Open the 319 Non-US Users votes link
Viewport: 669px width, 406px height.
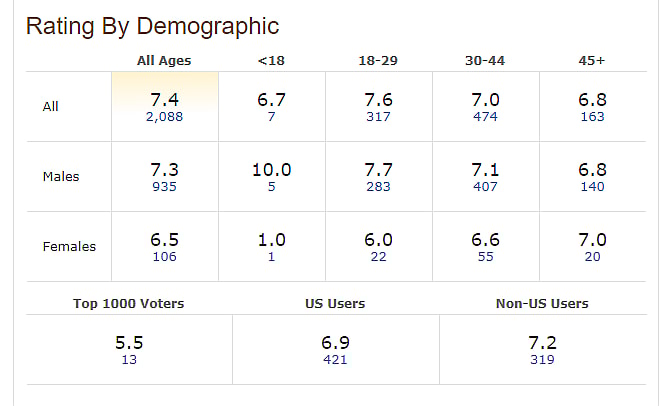542,360
